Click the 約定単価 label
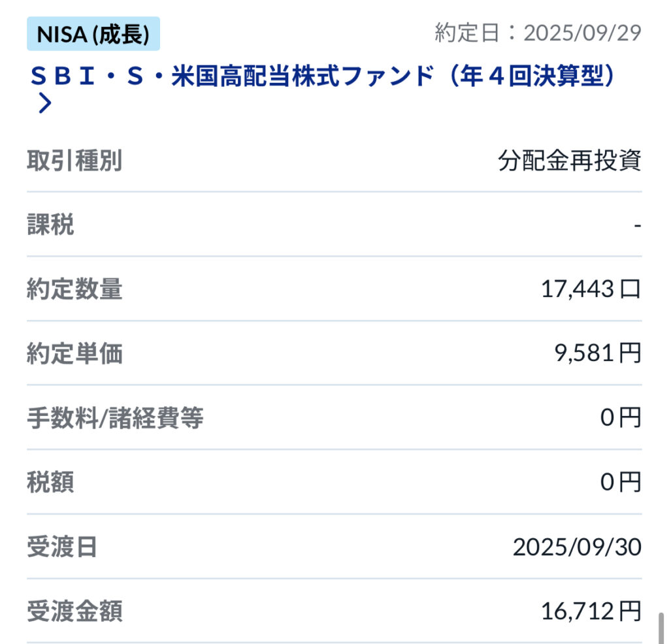 pos(74,353)
